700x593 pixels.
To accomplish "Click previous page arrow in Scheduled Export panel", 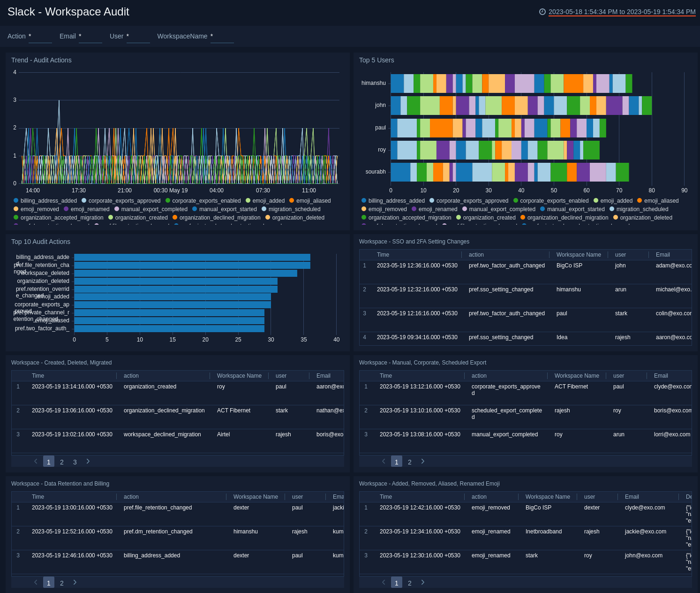I will coord(384,461).
